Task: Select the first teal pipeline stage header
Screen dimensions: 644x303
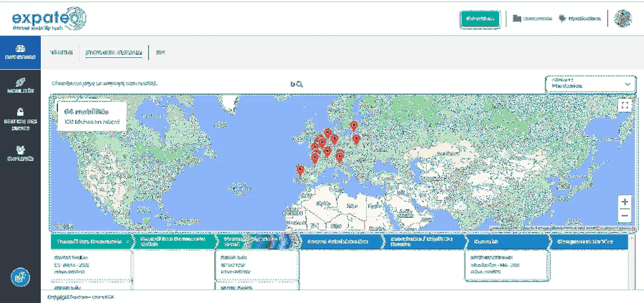Action: pos(91,241)
